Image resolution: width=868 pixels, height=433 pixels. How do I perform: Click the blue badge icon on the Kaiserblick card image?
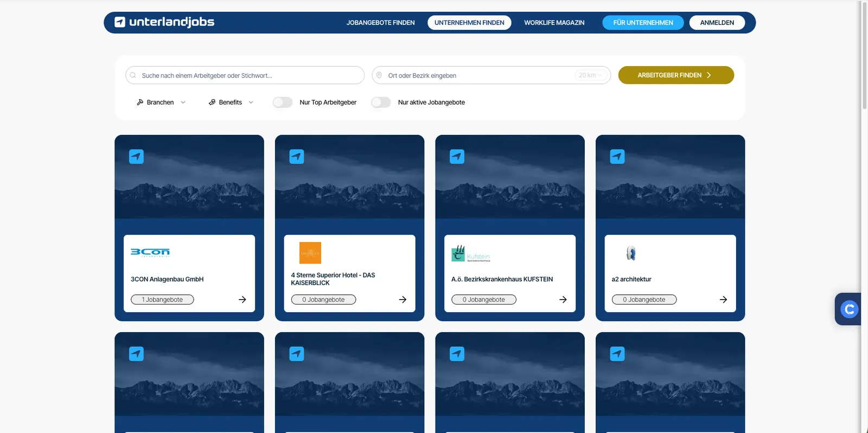click(x=297, y=157)
